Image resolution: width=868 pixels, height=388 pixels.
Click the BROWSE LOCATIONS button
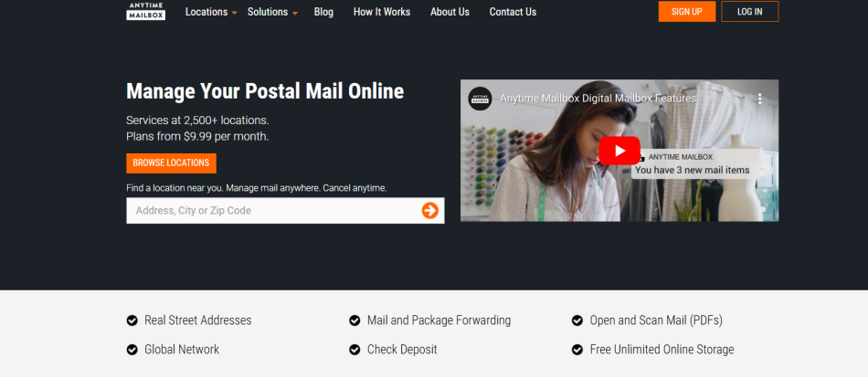coord(171,163)
